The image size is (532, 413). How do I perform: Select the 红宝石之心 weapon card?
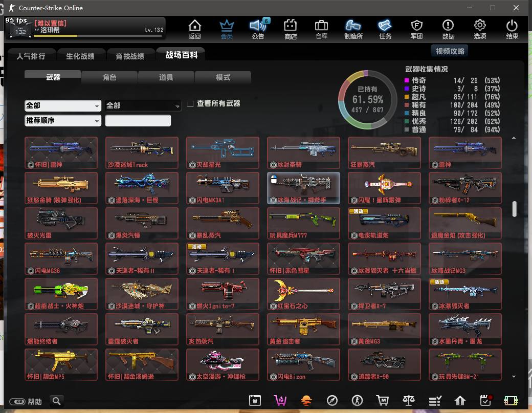click(x=303, y=294)
